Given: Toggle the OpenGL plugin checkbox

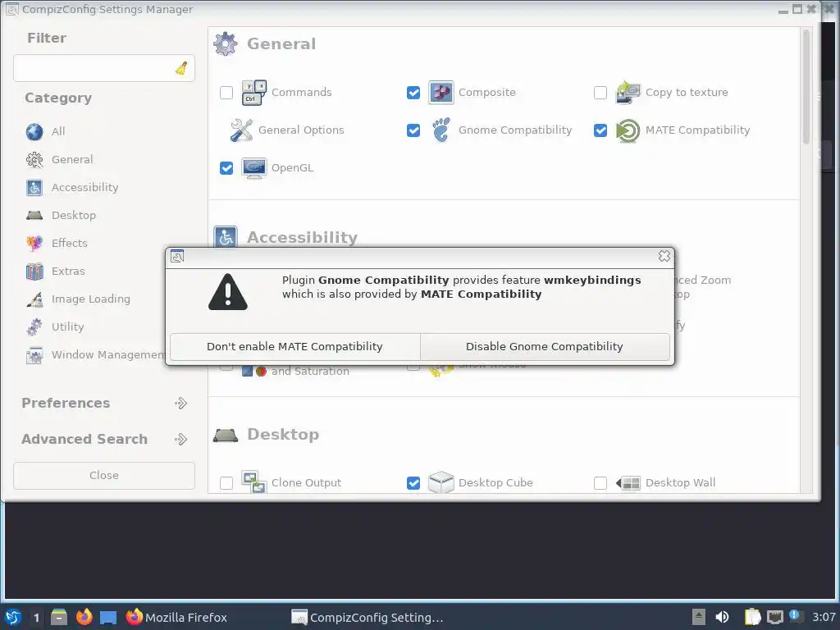Looking at the screenshot, I should point(226,168).
